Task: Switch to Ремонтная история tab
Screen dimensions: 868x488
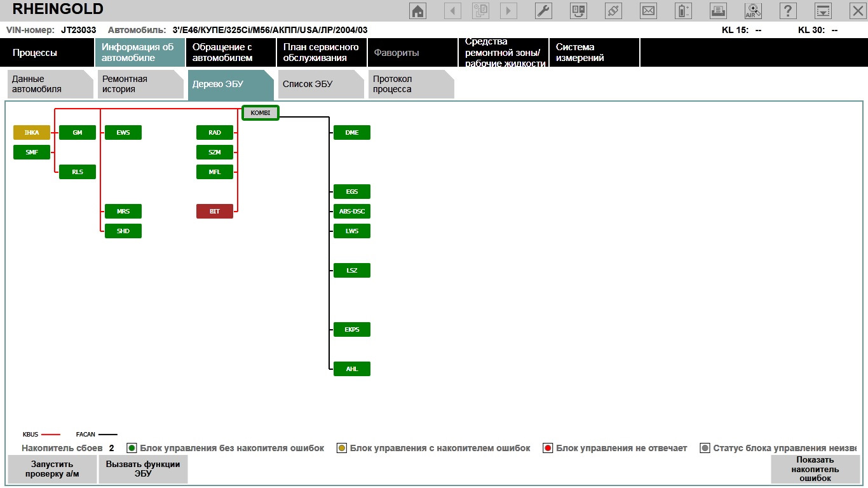Action: pyautogui.click(x=140, y=84)
